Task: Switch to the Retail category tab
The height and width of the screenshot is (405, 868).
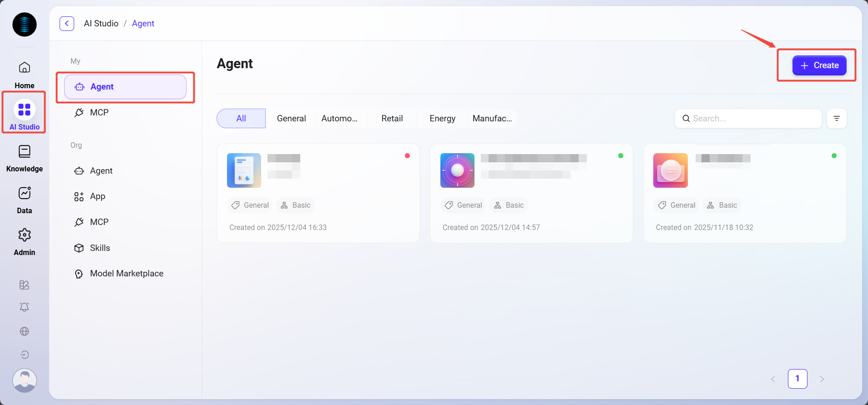Action: pyautogui.click(x=392, y=119)
